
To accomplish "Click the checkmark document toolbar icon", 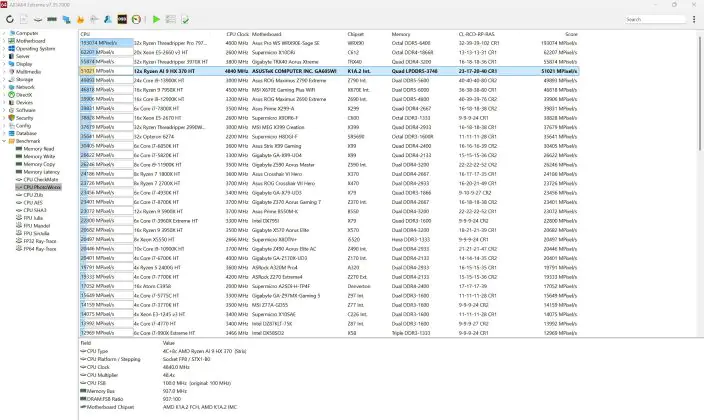I will click(185, 19).
